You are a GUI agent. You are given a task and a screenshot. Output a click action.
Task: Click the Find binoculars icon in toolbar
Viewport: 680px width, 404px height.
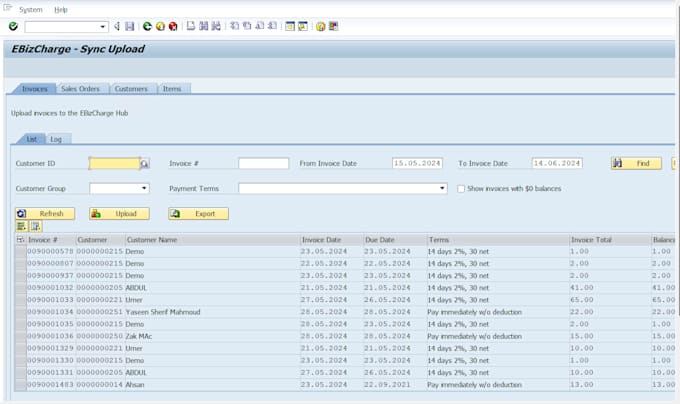(203, 26)
